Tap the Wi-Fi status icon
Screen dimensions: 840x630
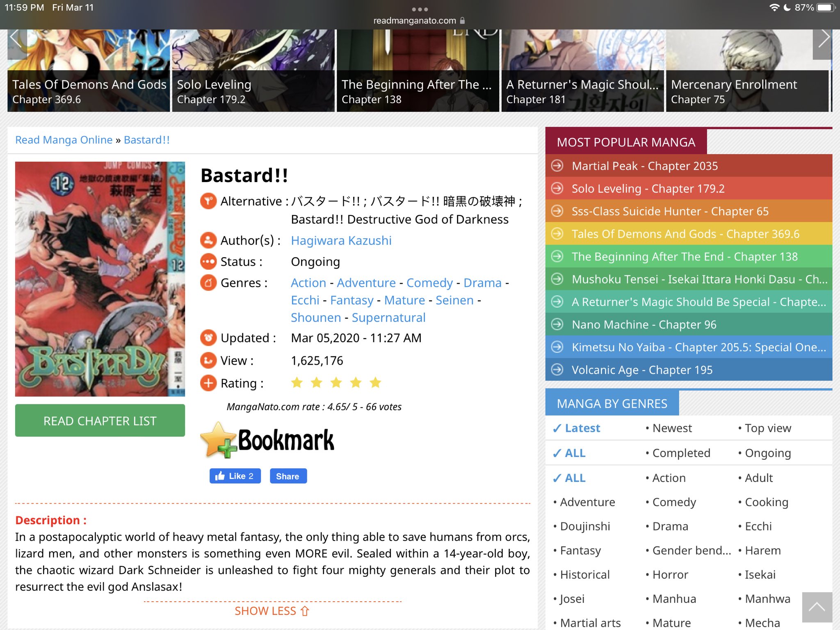[774, 7]
